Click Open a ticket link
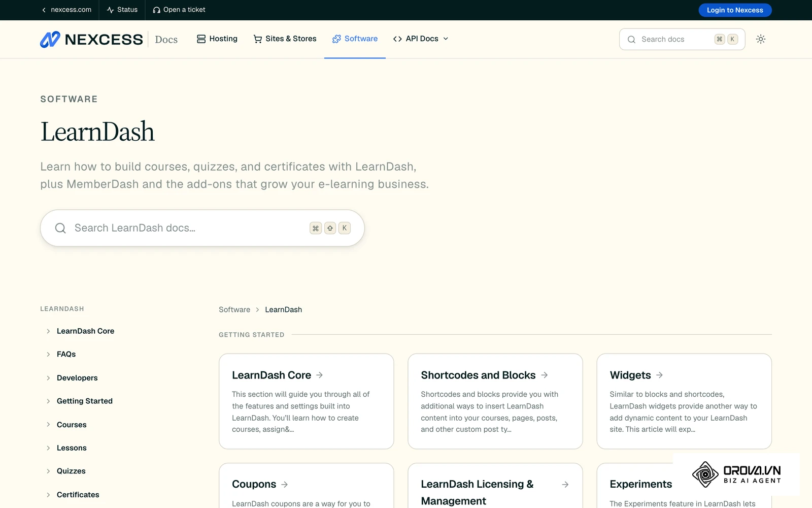Image resolution: width=812 pixels, height=508 pixels. (x=179, y=10)
